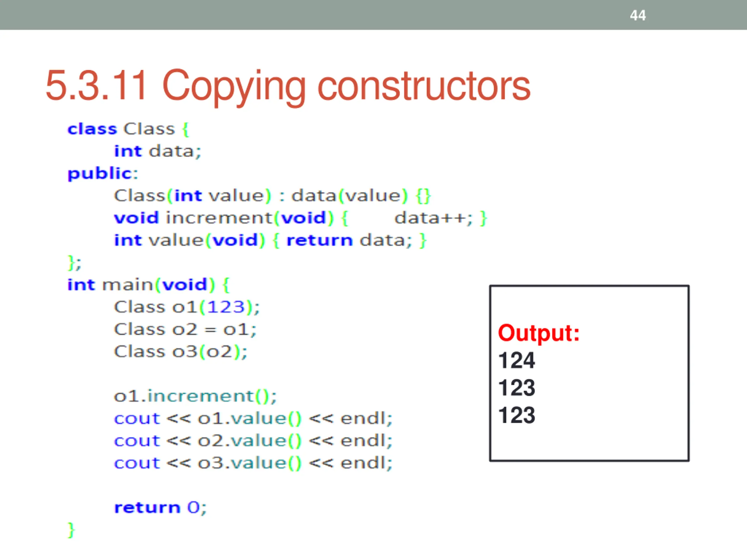
Task: Click the 'o1.increment();' call
Action: click(195, 396)
